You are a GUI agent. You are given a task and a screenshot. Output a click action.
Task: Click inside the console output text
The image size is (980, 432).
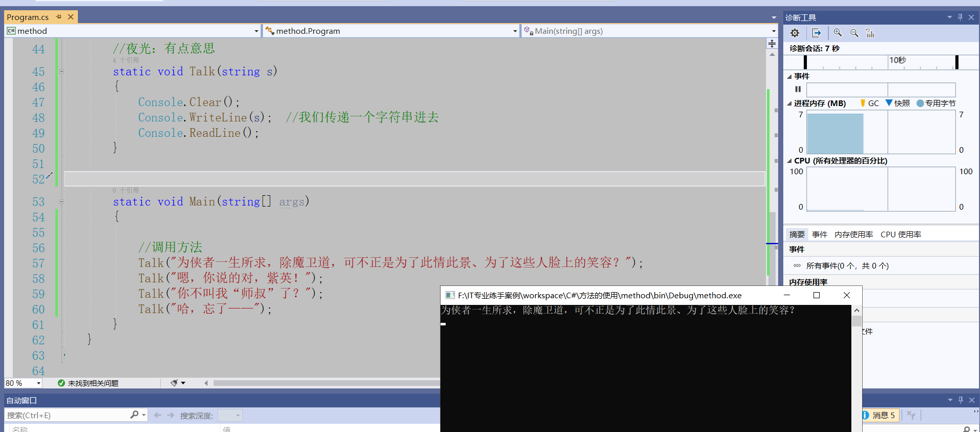618,311
